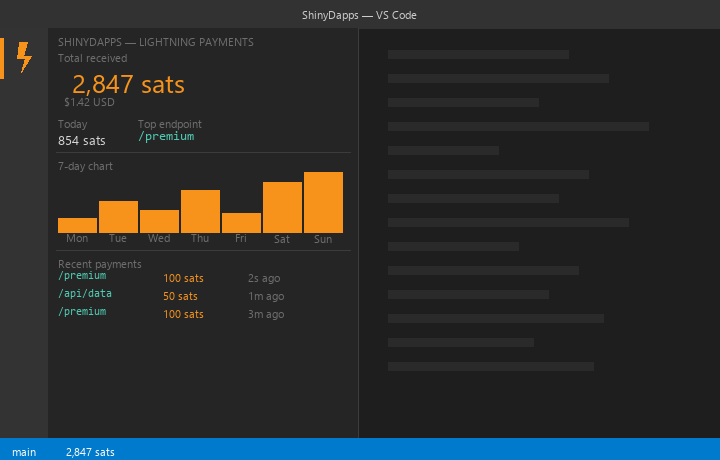
Task: Click the Mon day label
Action: pos(77,238)
